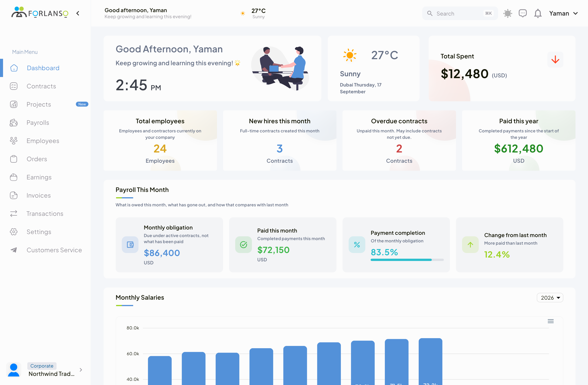Click the Corporate tag label
Image resolution: width=588 pixels, height=385 pixels.
pyautogui.click(x=42, y=366)
